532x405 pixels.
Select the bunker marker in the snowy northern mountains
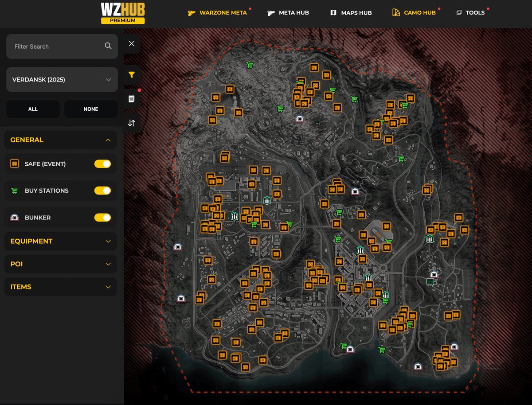pos(300,118)
